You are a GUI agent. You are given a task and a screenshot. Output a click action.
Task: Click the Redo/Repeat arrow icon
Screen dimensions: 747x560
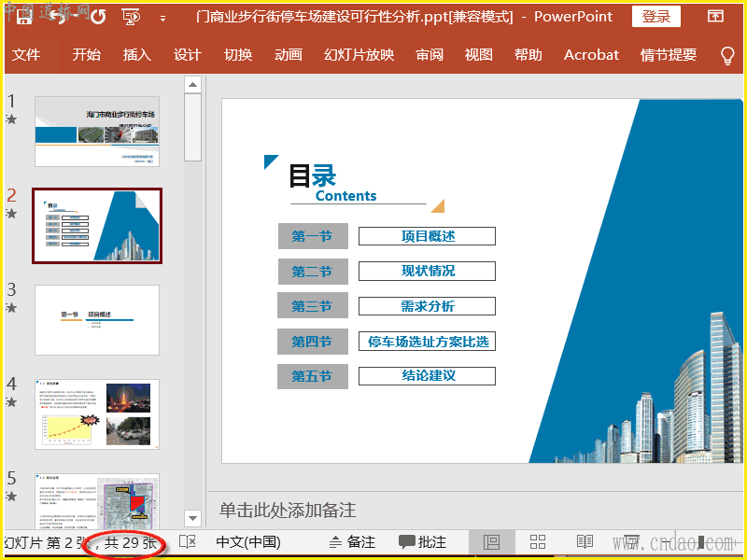click(x=98, y=18)
